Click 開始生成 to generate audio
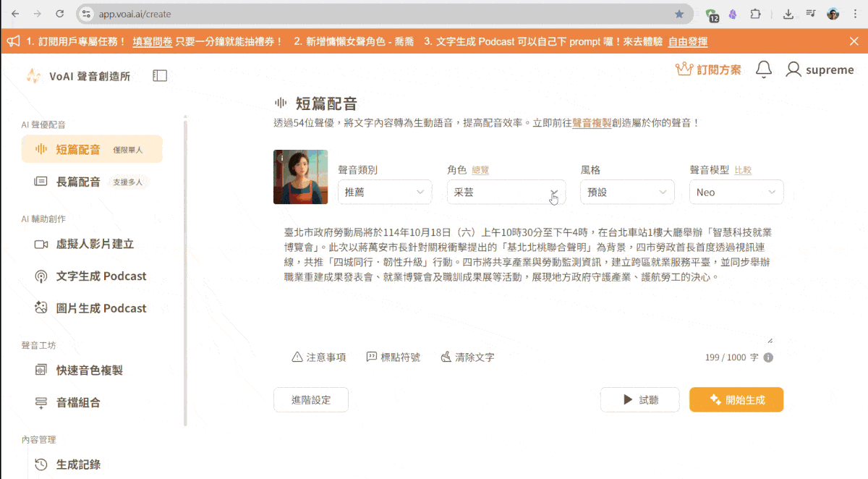 coord(736,399)
